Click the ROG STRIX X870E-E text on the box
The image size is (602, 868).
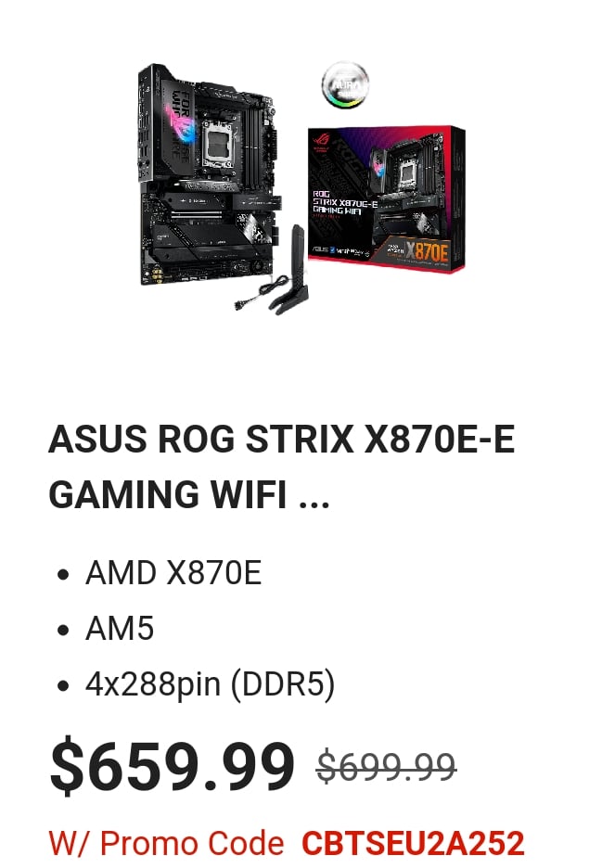coord(343,202)
